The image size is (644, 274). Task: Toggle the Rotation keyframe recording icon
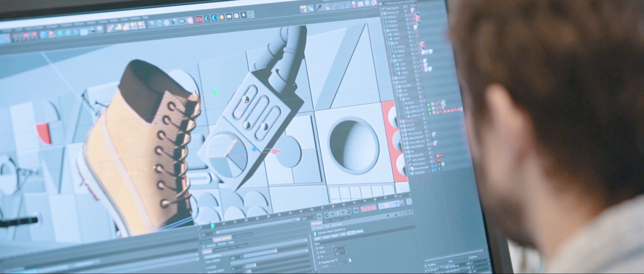tap(391, 204)
